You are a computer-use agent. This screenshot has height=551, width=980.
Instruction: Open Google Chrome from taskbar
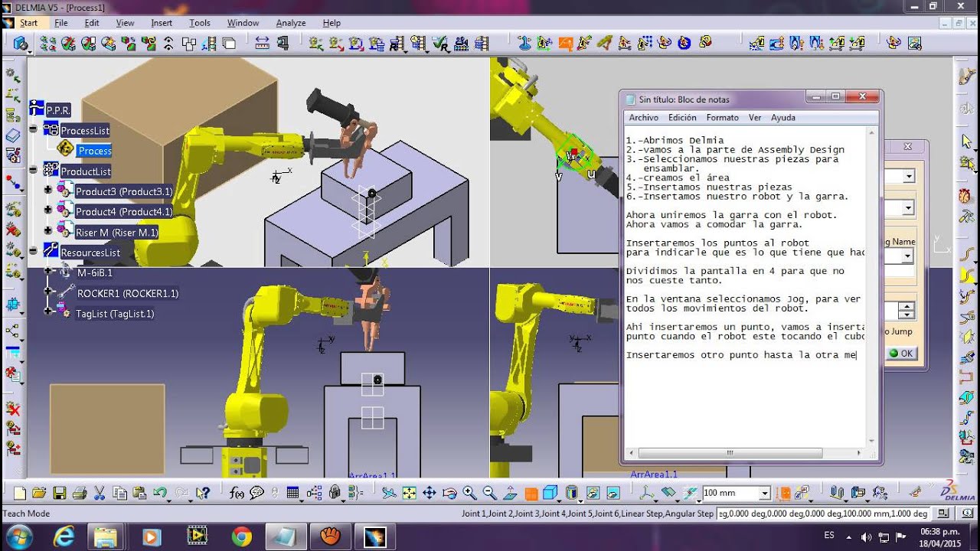click(x=241, y=536)
